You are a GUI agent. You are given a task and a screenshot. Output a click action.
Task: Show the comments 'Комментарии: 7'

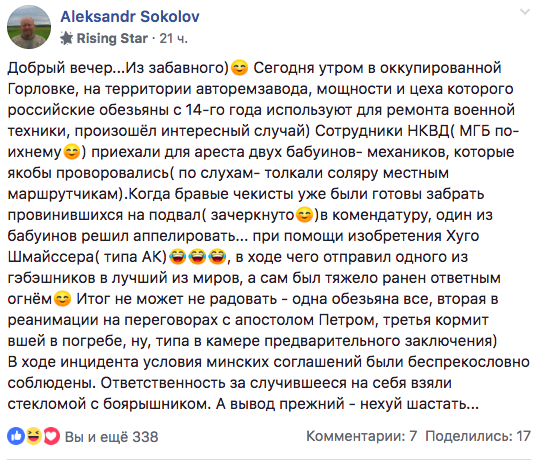362,436
